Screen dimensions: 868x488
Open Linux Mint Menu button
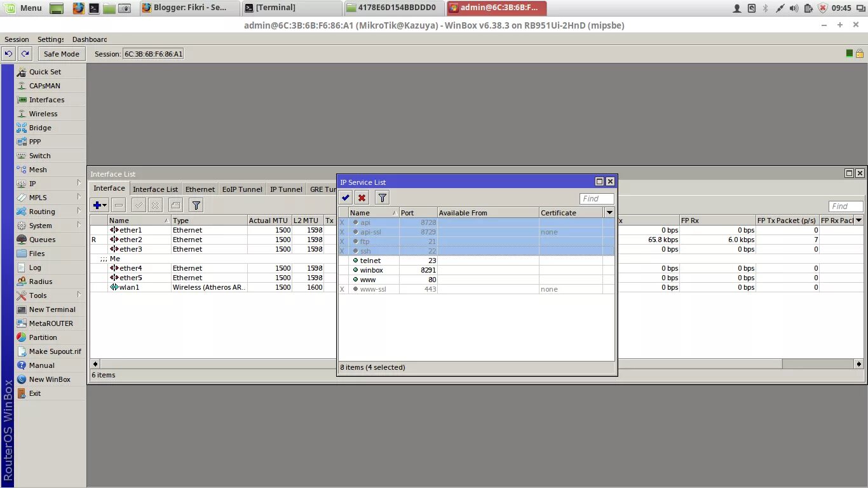click(x=24, y=8)
